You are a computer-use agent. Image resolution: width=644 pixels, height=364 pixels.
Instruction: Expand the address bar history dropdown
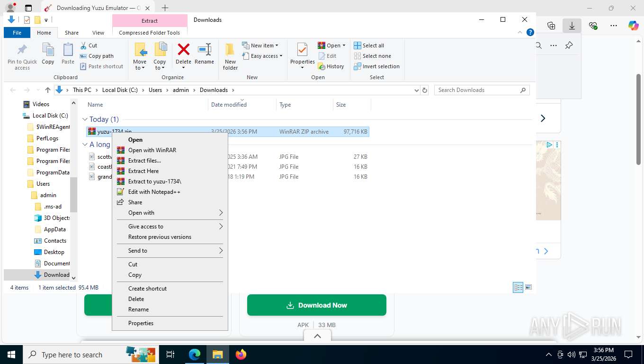[416, 90]
